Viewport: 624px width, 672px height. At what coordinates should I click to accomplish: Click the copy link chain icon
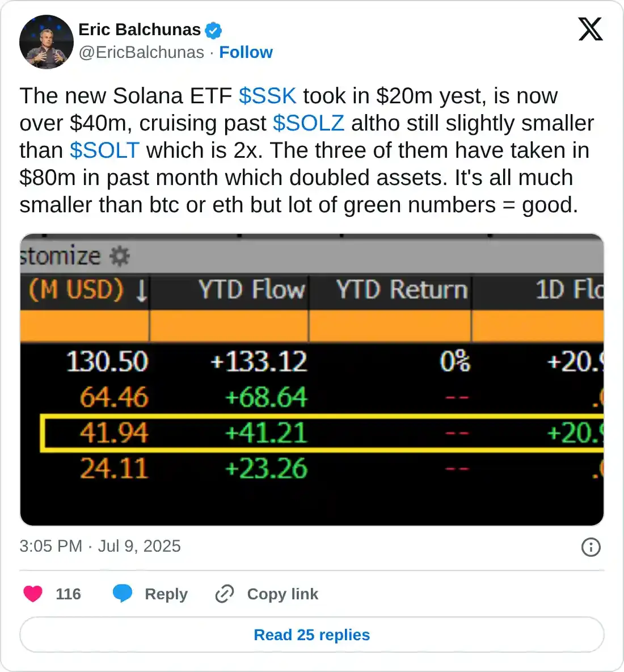pos(225,594)
